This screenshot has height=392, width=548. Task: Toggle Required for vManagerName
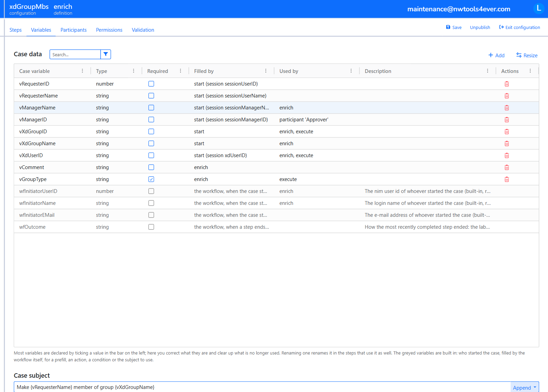pos(151,108)
